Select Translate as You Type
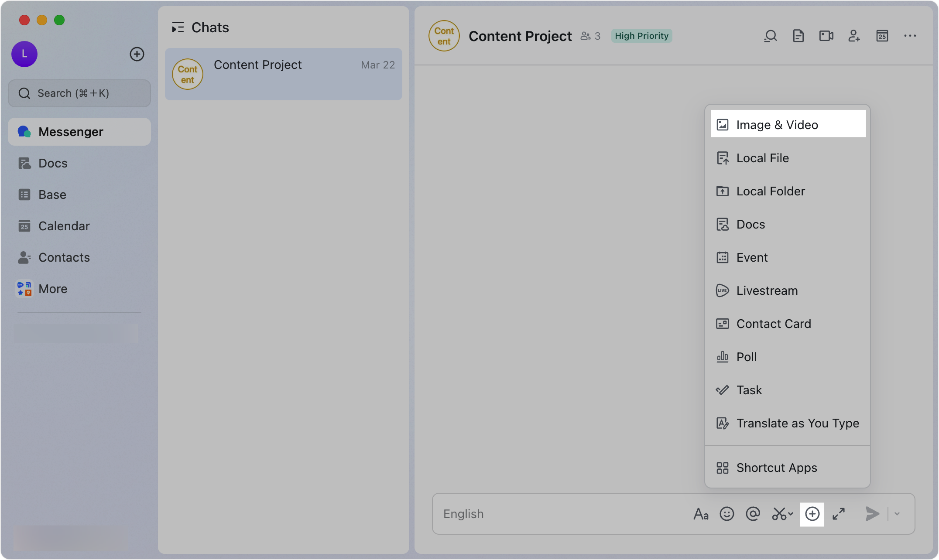Image resolution: width=939 pixels, height=560 pixels. [x=797, y=423]
